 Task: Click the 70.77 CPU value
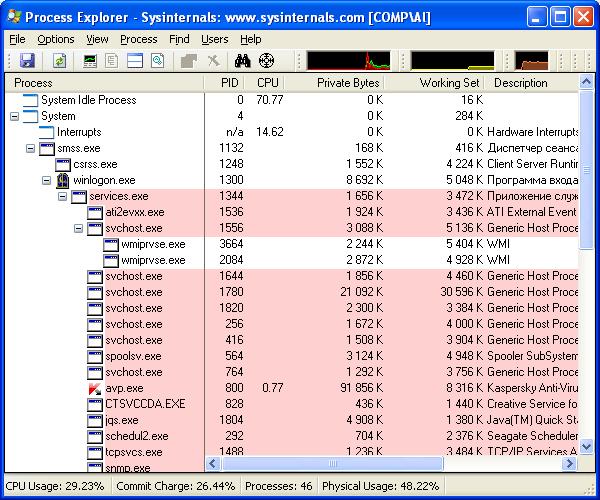(x=270, y=100)
